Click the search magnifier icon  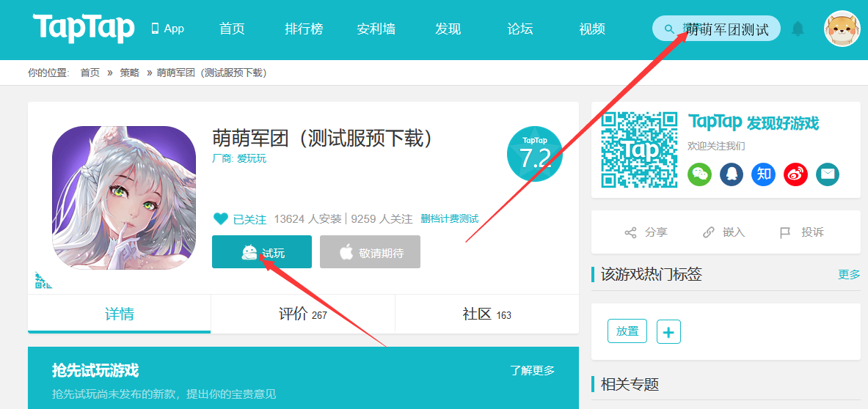coord(669,29)
